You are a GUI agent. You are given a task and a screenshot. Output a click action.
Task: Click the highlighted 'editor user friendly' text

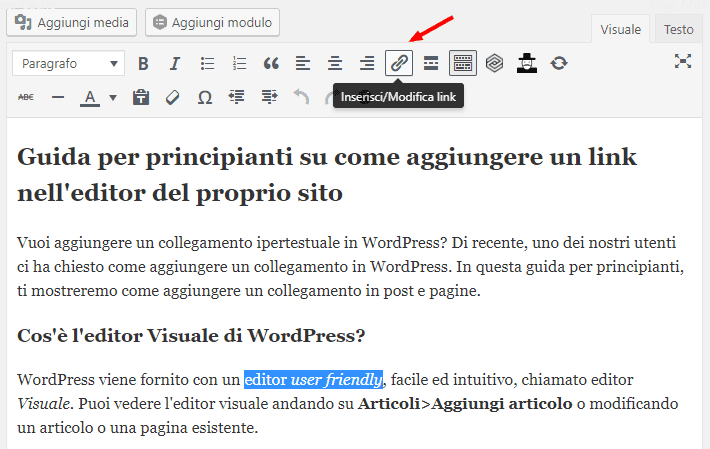coord(313,379)
